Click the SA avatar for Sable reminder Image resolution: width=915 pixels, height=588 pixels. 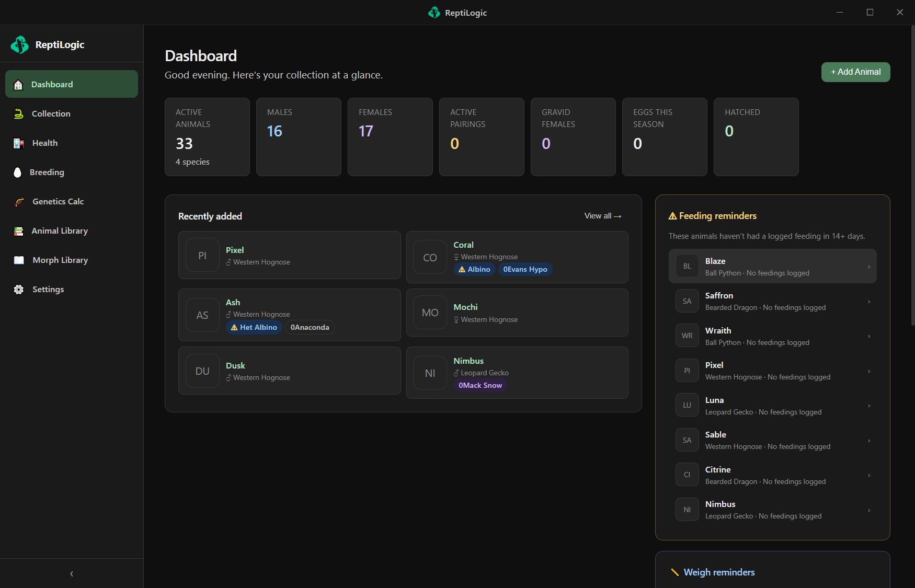[687, 440]
